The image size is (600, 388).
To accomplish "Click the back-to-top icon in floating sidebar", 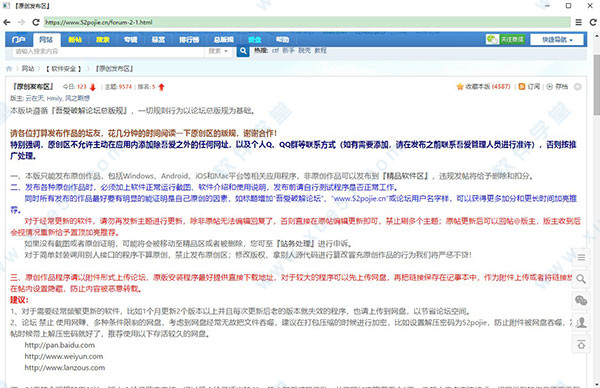I will coord(581,345).
